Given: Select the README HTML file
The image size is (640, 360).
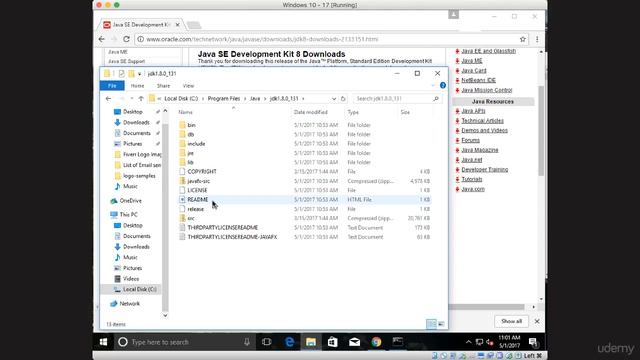Looking at the screenshot, I should pyautogui.click(x=198, y=200).
